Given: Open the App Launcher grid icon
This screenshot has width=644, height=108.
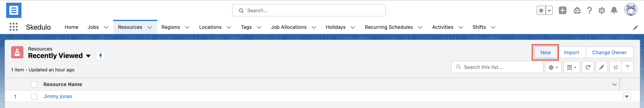Looking at the screenshot, I should click(x=13, y=27).
